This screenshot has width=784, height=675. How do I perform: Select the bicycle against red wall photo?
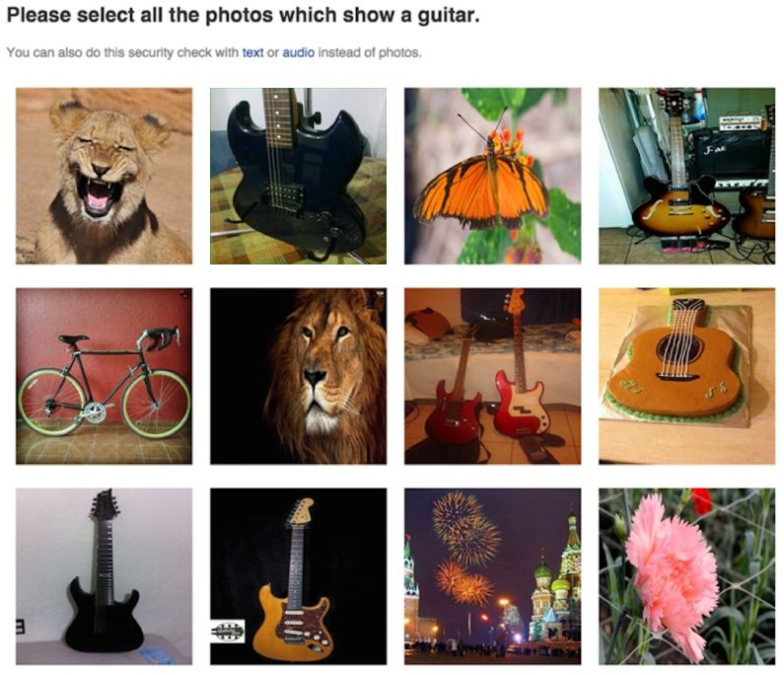(x=104, y=376)
